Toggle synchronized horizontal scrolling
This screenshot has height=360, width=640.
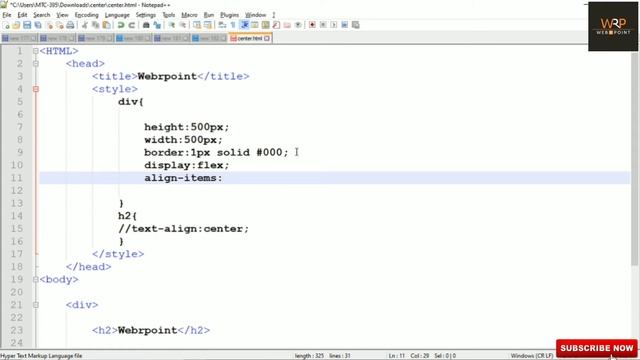click(208, 25)
